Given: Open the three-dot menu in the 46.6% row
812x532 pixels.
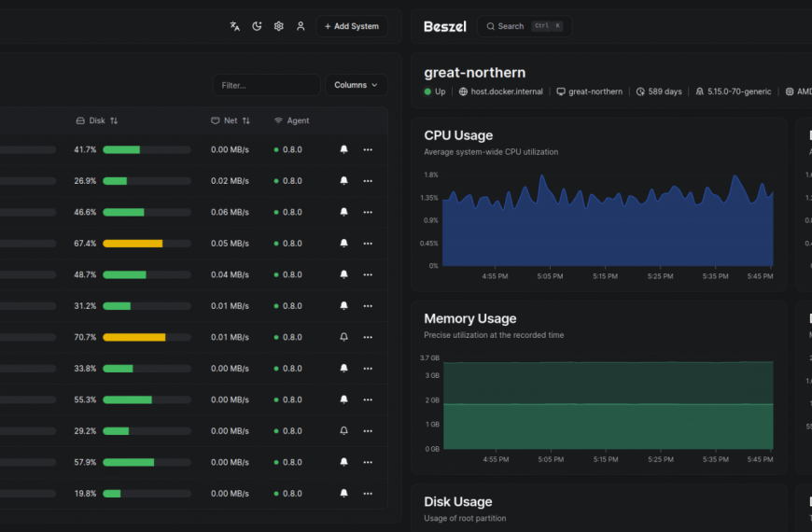Looking at the screenshot, I should pos(368,212).
